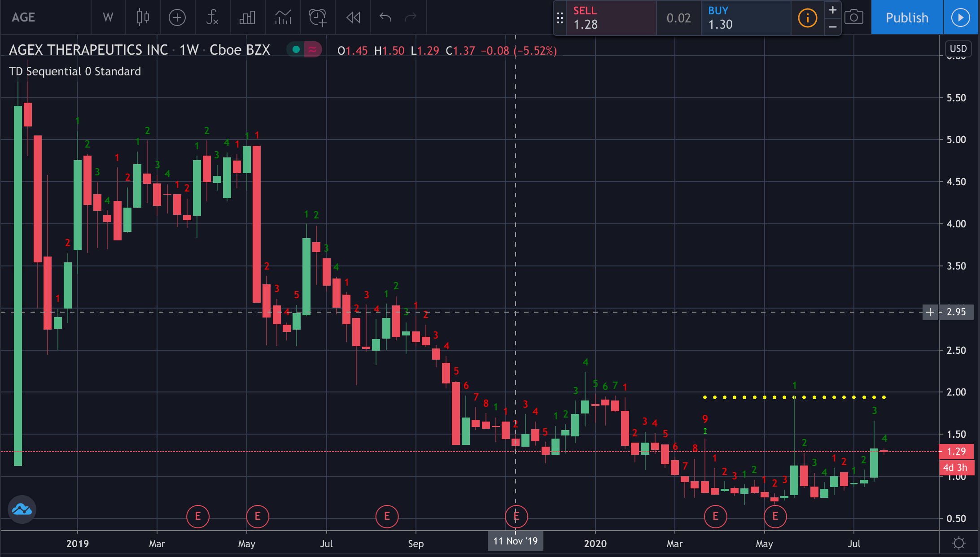Toggle the green market status dot

[x=296, y=50]
